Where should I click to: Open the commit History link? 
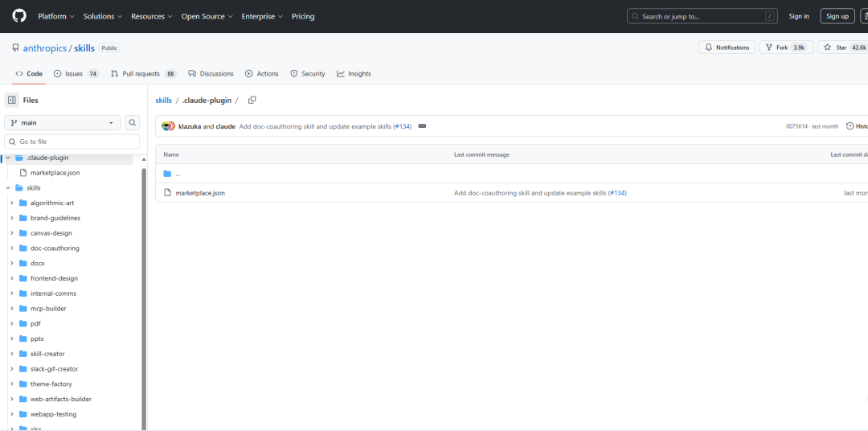coord(857,126)
